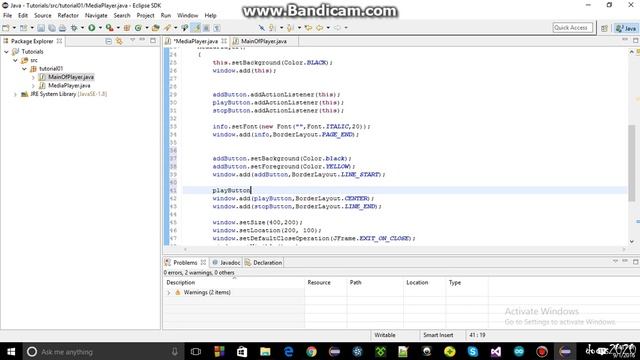
Task: Click the Task View taskbar icon
Action: point(196,351)
